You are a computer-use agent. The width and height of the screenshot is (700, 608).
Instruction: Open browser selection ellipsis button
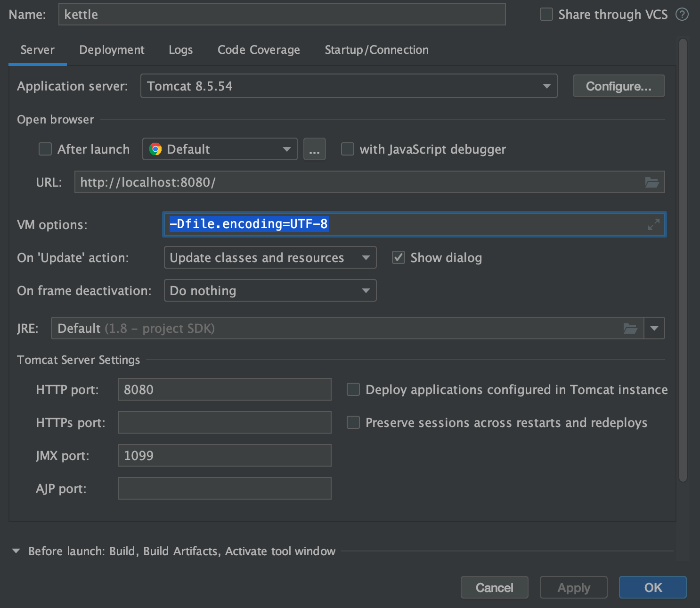315,149
